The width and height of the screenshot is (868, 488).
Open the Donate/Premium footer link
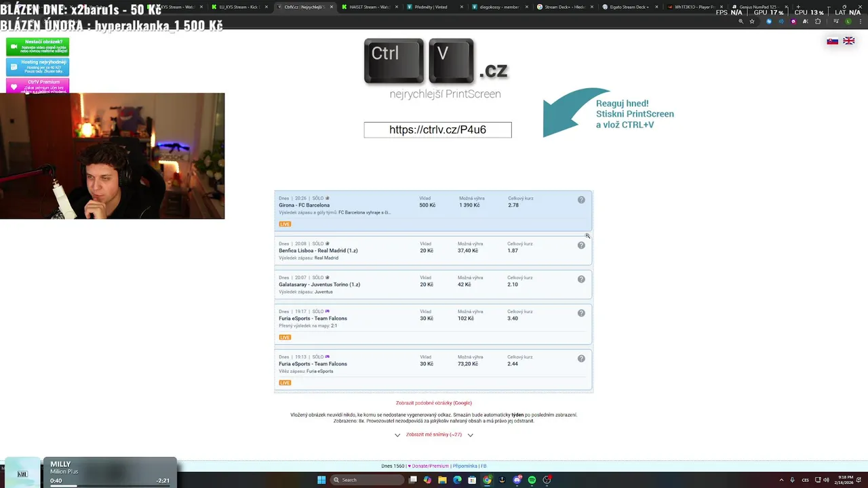[x=430, y=466]
